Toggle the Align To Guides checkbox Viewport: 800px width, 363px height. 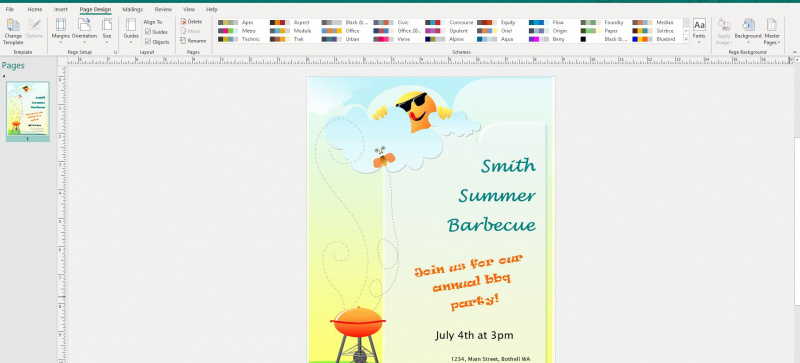156,32
